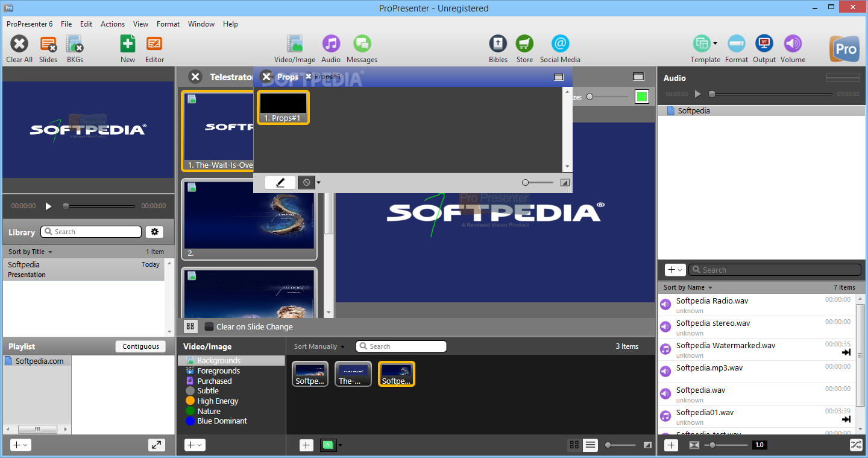The image size is (868, 458).
Task: Create a New presentation
Action: pos(128,44)
